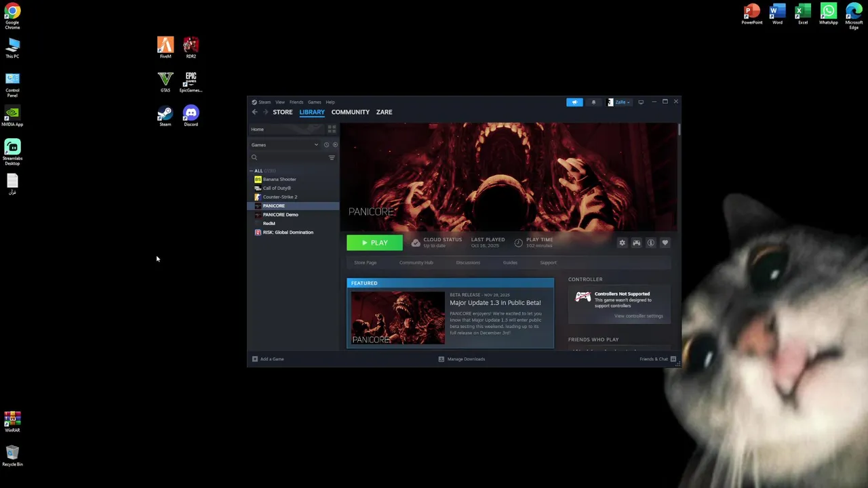Open the Steam notifications bell

(593, 102)
